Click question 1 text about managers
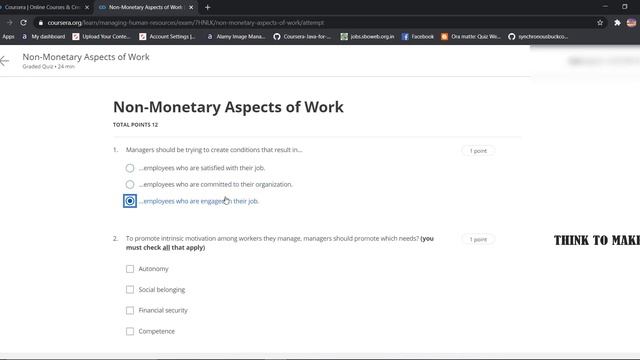 214,150
